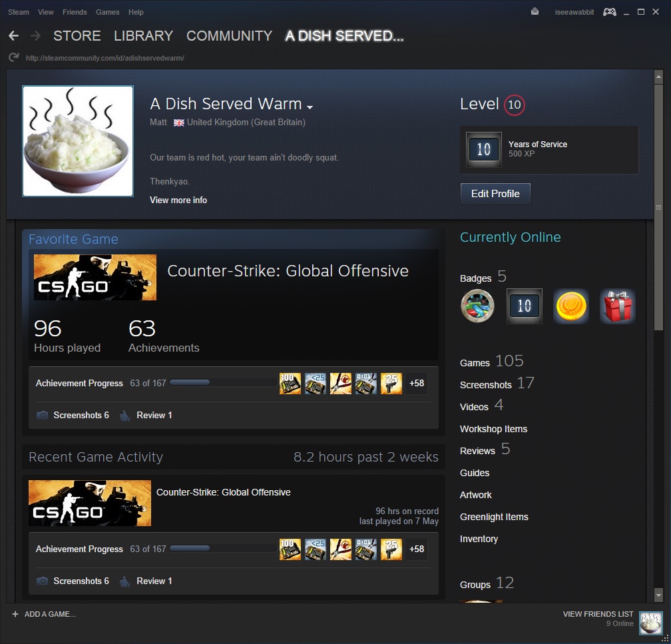The image size is (671, 644).
Task: Show all achievements via +58 in Favorite Game
Action: point(417,383)
